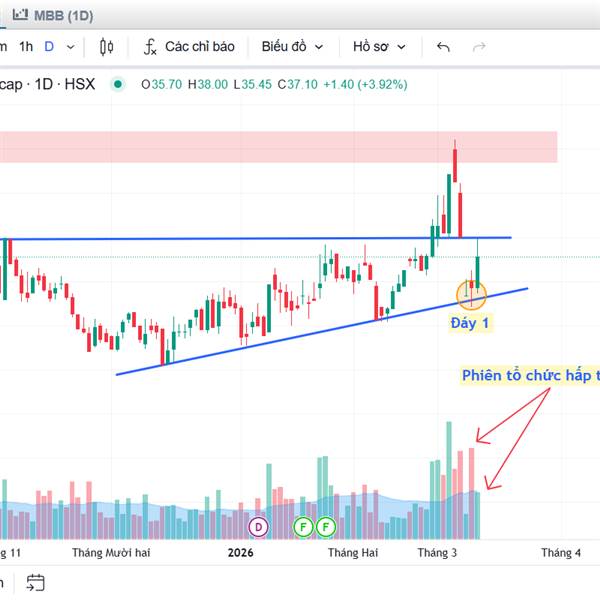The height and width of the screenshot is (600, 600).
Task: Click the Tháng Mười hai axis label
Action: pos(111,553)
